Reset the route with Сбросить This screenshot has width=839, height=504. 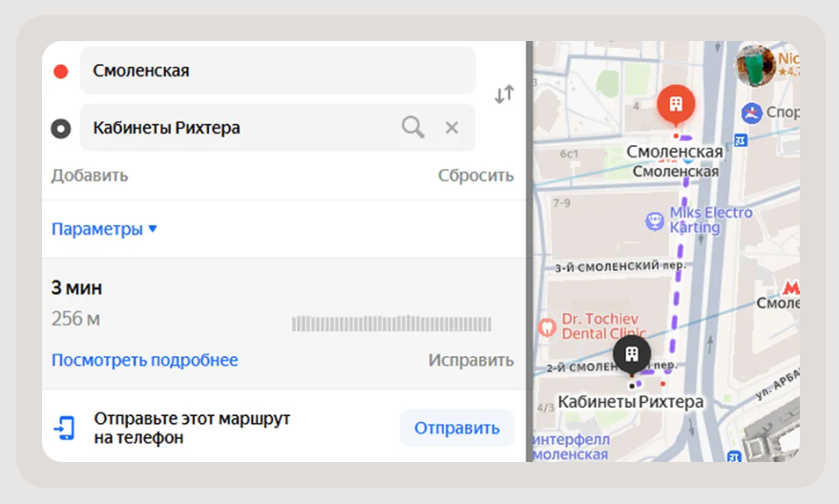click(475, 176)
